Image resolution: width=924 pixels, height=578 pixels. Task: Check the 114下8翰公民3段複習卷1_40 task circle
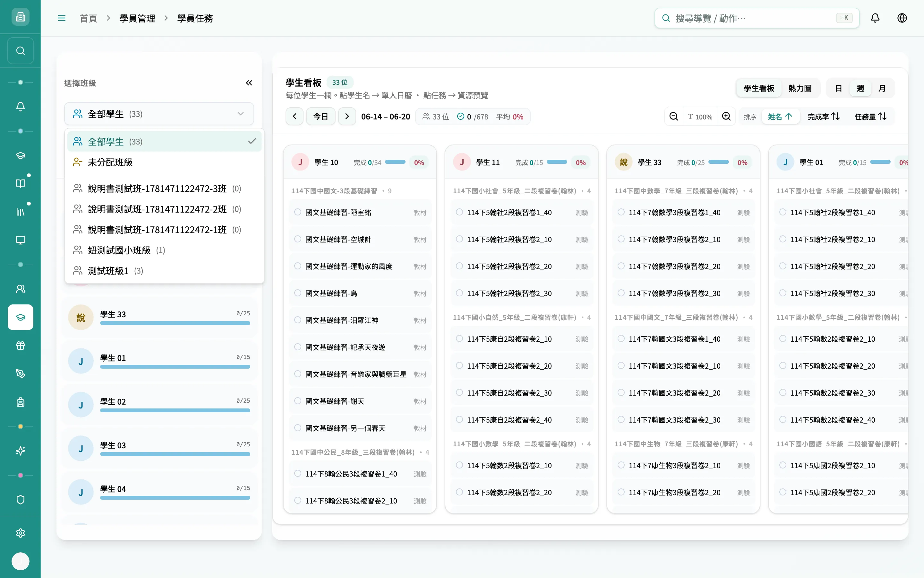click(x=297, y=473)
